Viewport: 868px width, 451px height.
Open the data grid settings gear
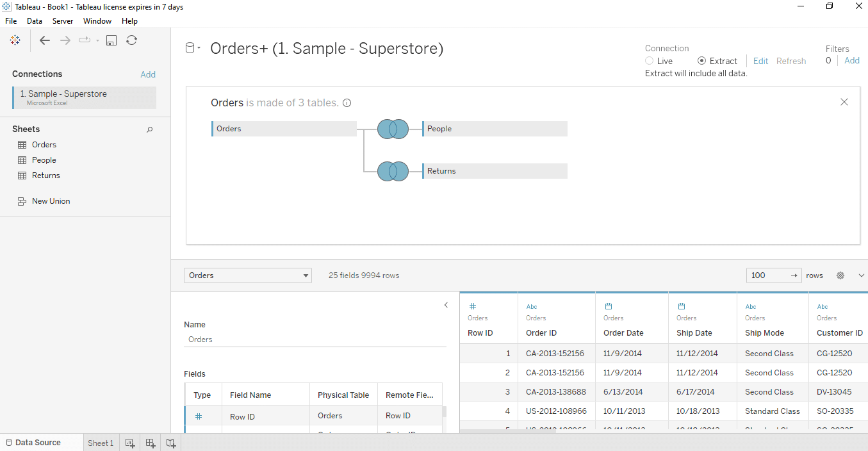point(840,275)
